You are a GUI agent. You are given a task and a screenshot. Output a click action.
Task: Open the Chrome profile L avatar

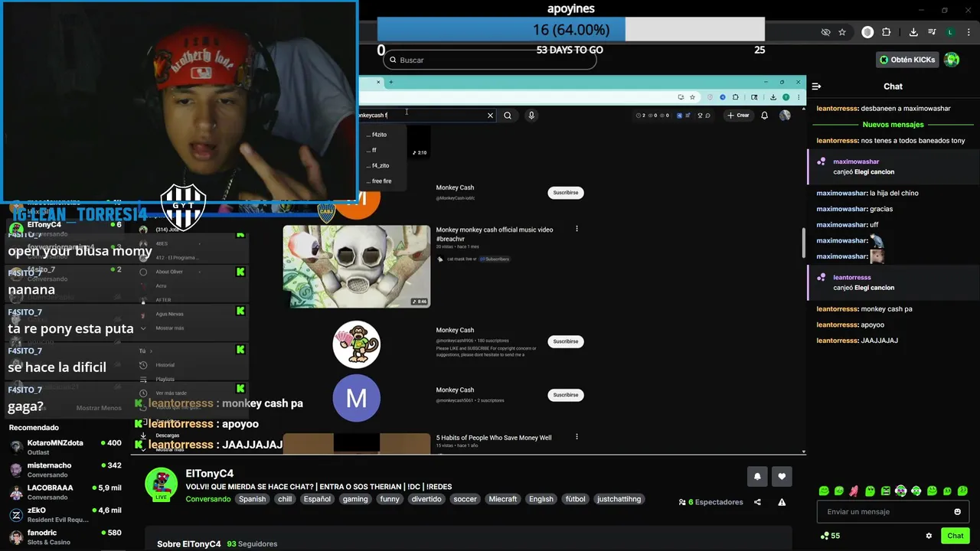950,32
